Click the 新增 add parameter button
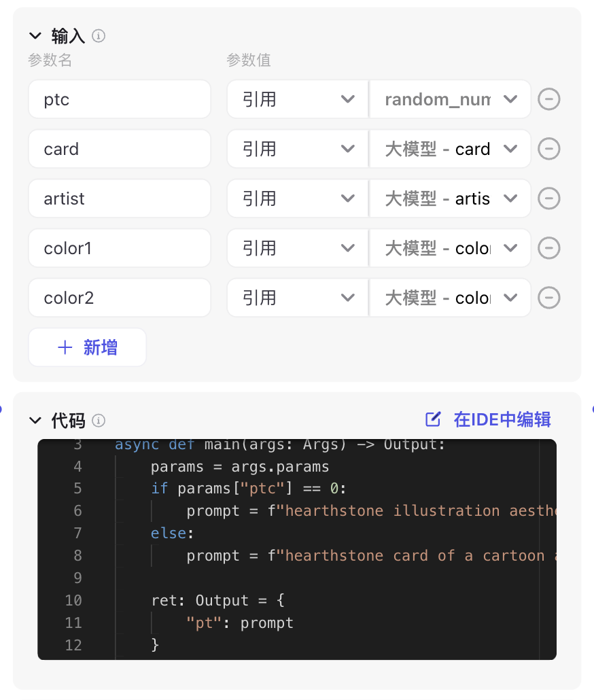The width and height of the screenshot is (594, 700). pos(88,347)
